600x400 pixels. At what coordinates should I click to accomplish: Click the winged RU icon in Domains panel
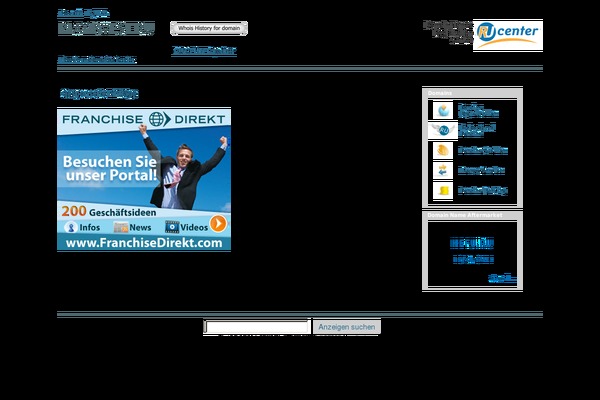[443, 131]
